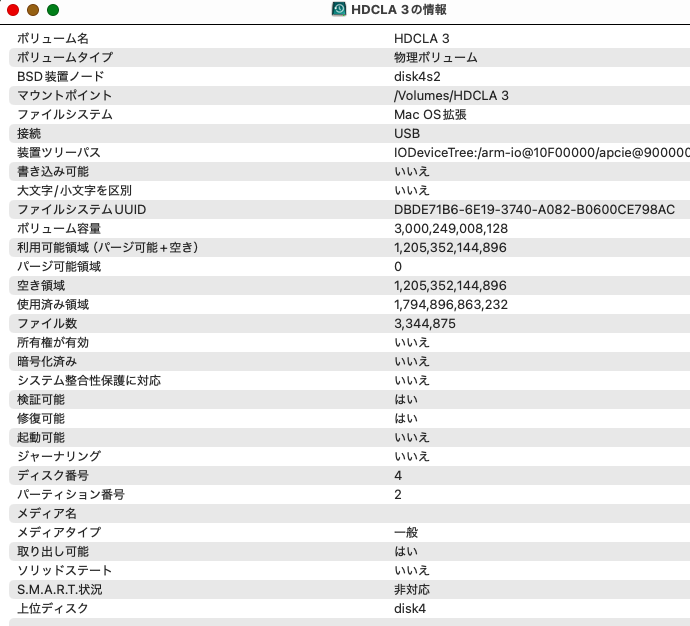The width and height of the screenshot is (690, 626).
Task: Click the ジャーナリング label
Action: pos(59,457)
